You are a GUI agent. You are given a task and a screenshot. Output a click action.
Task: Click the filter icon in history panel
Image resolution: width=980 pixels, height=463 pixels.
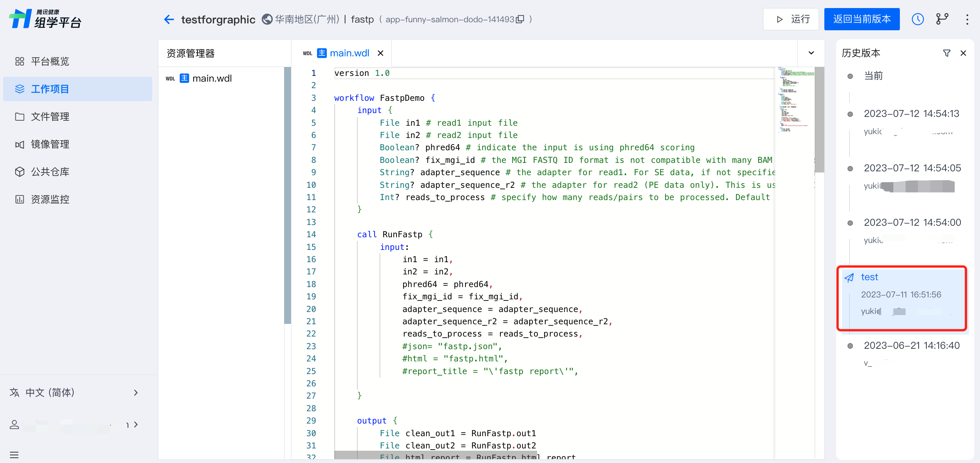click(x=946, y=53)
